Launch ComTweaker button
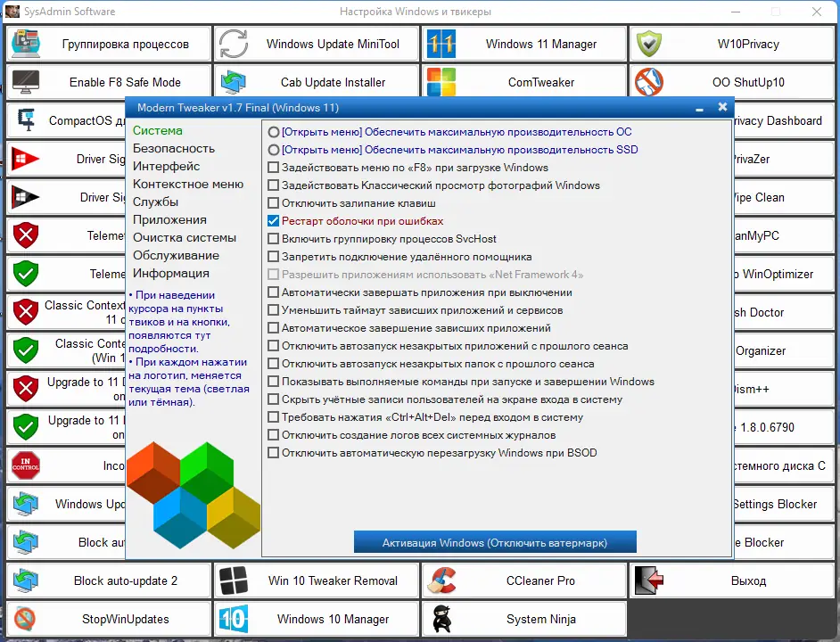840x642 pixels. pyautogui.click(x=524, y=82)
